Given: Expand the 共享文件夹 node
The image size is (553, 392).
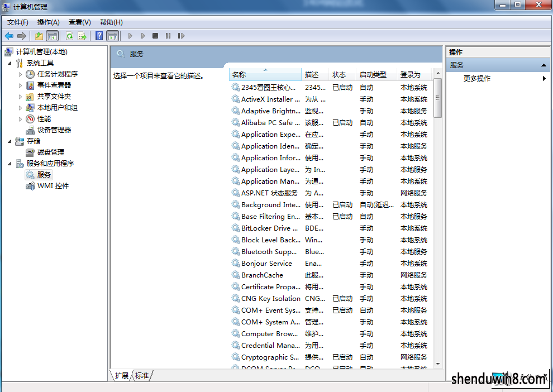Looking at the screenshot, I should (x=20, y=97).
